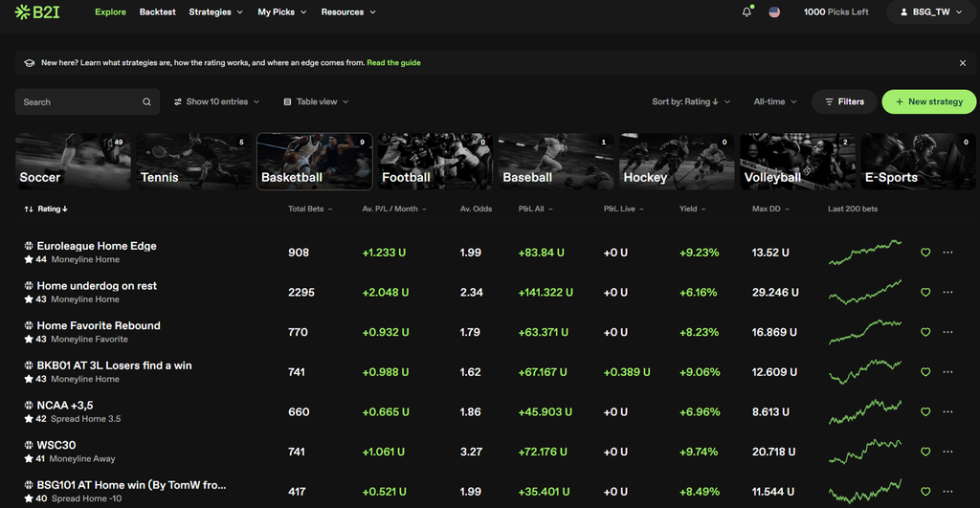Click the US flag language icon
The image size is (980, 508).
774,11
